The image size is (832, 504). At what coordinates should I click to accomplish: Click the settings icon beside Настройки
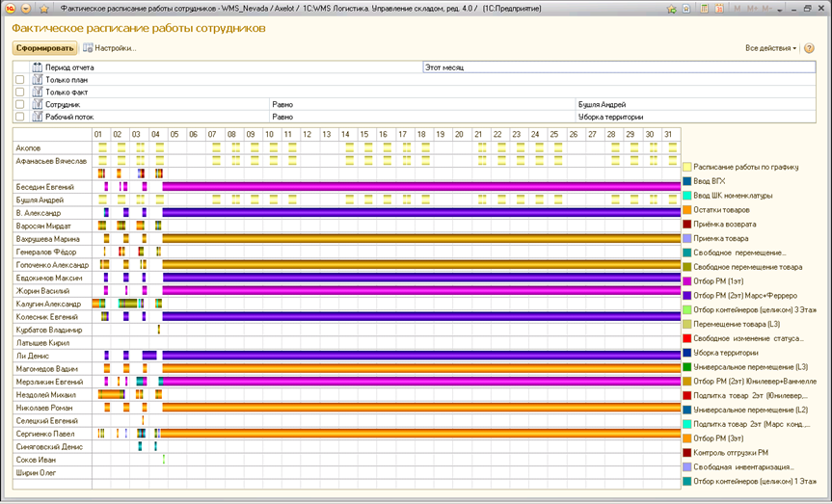click(88, 47)
